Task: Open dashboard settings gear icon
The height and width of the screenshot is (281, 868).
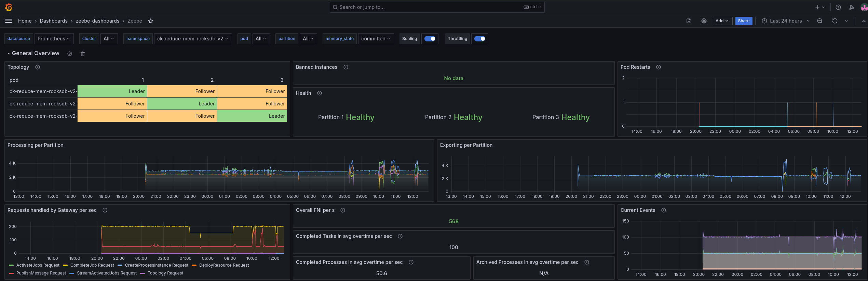Action: (704, 21)
